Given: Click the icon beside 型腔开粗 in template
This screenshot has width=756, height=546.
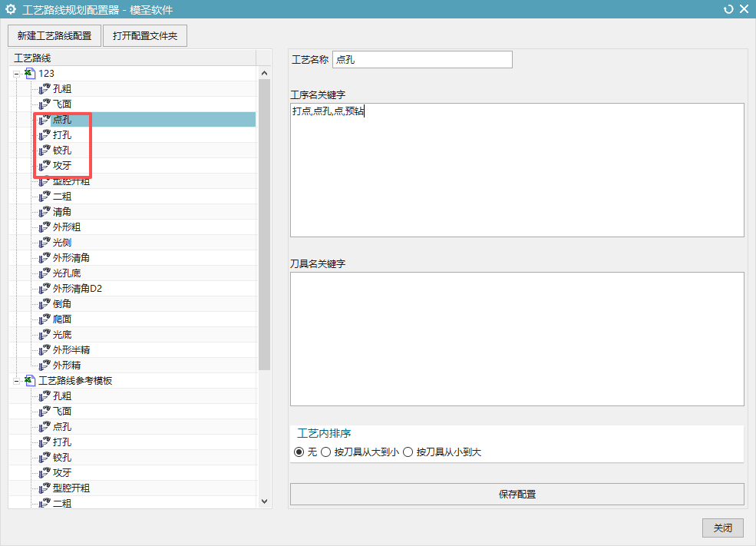Looking at the screenshot, I should [45, 488].
